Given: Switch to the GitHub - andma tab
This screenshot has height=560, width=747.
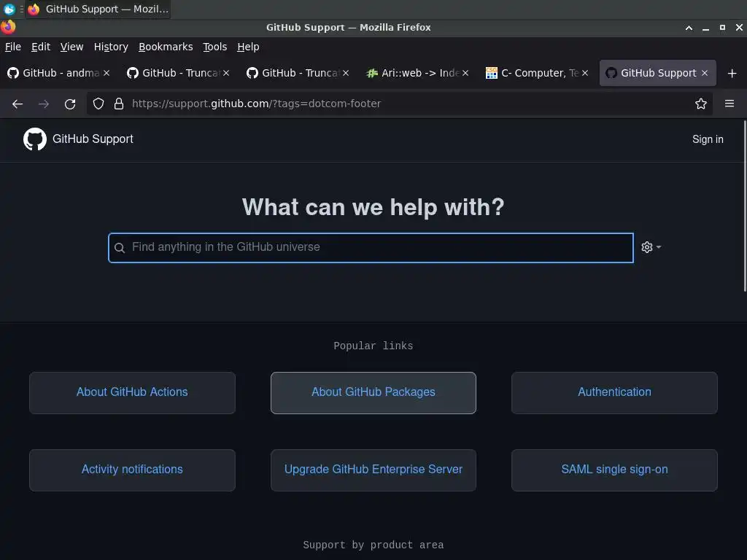Looking at the screenshot, I should click(59, 73).
